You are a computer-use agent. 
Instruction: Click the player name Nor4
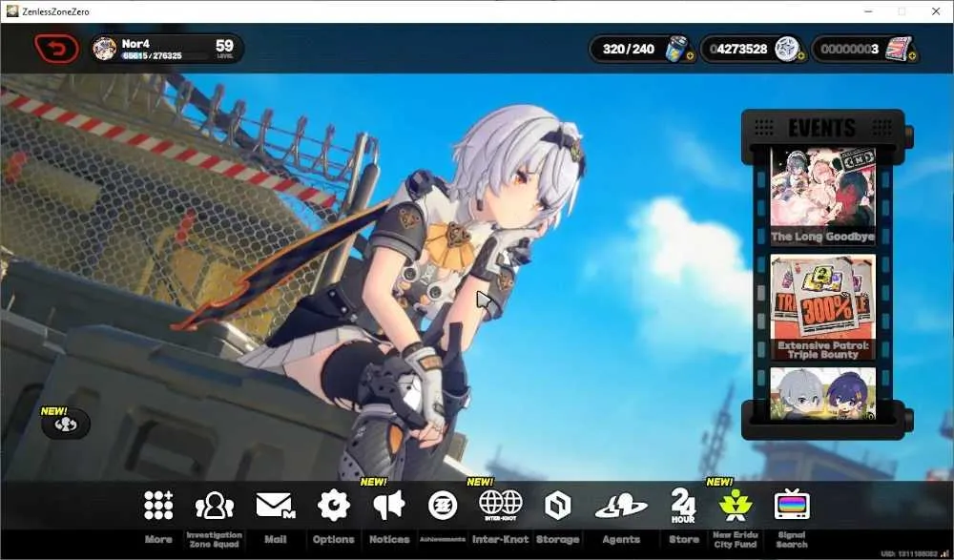(135, 44)
